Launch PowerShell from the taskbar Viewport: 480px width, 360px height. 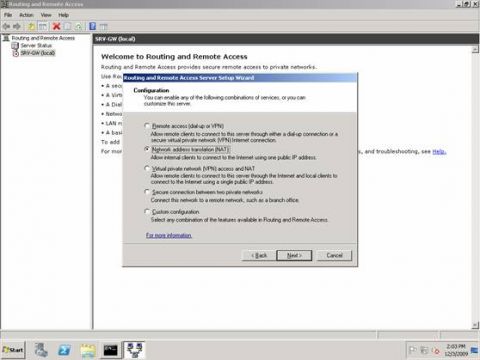point(65,350)
